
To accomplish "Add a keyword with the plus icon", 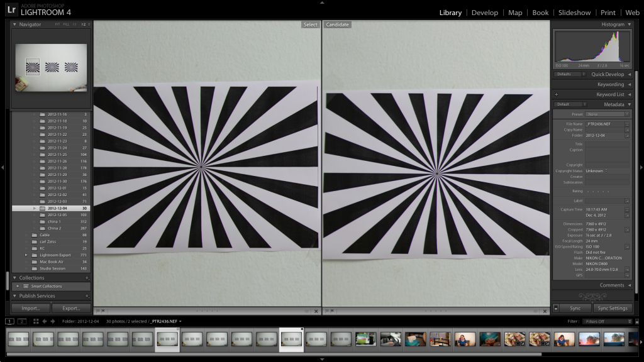I will [556, 95].
